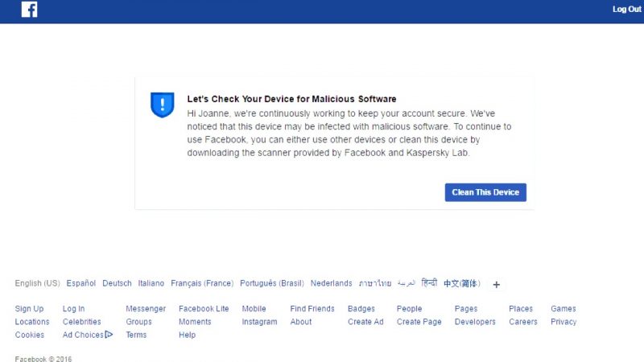Switch language to Português (Brasil)
The height and width of the screenshot is (362, 644).
coord(272,283)
